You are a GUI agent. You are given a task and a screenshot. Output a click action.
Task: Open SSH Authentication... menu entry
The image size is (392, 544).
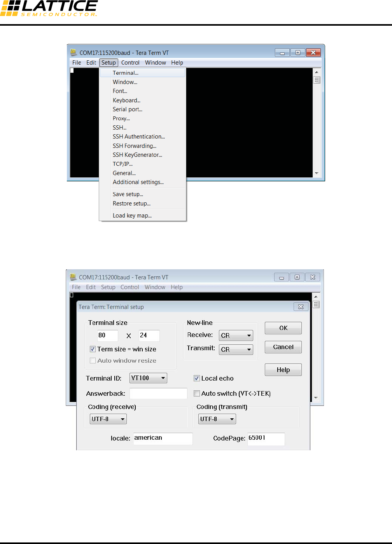point(142,137)
